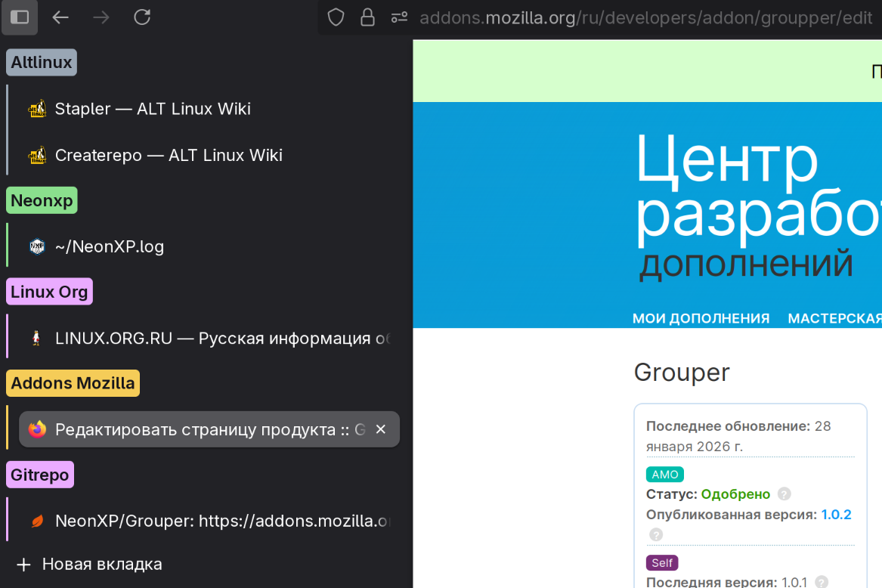Click the back navigation arrow

click(60, 17)
